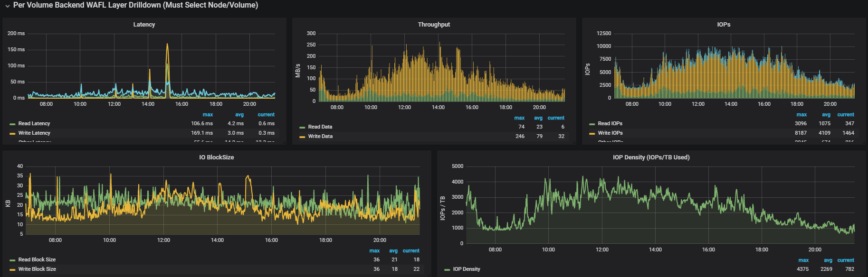
Task: Open the Latency panel title menu
Action: (144, 25)
